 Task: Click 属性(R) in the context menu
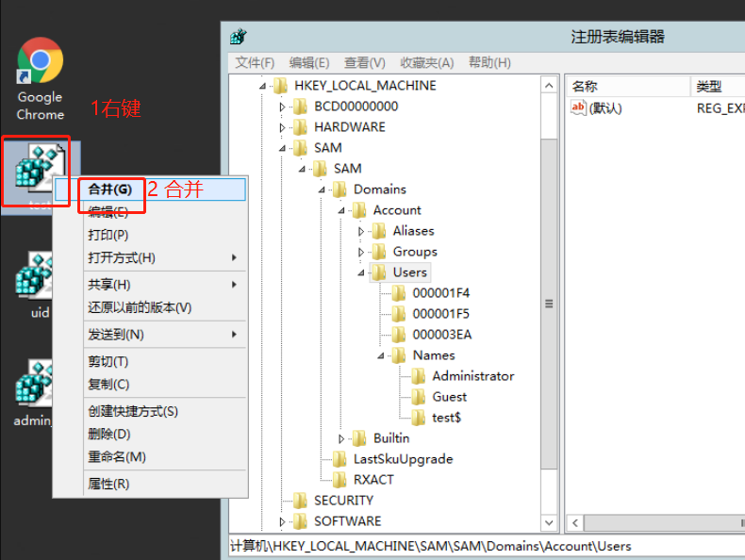point(108,484)
